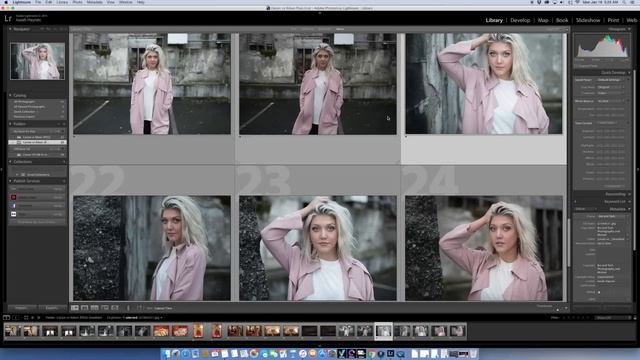
Task: Hide the filmstrip with bottom edge arrow
Action: (x=320, y=346)
